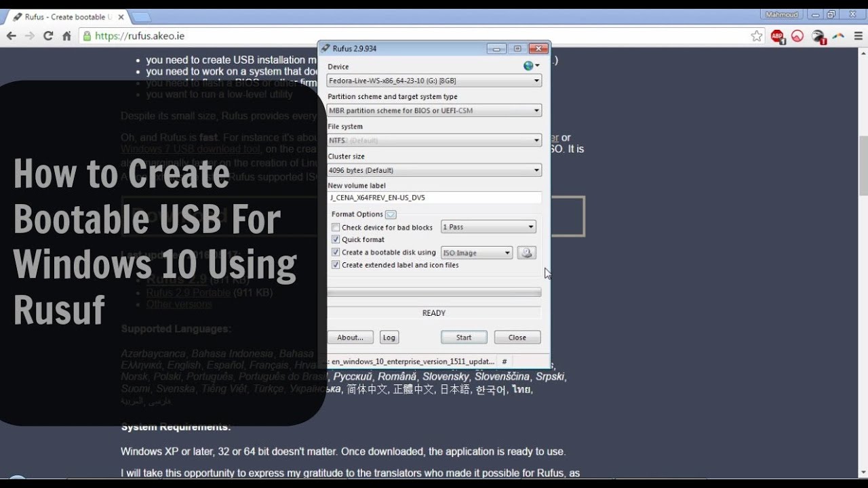The height and width of the screenshot is (488, 868).
Task: Collapse the Format Options advanced arrow
Action: click(x=391, y=214)
